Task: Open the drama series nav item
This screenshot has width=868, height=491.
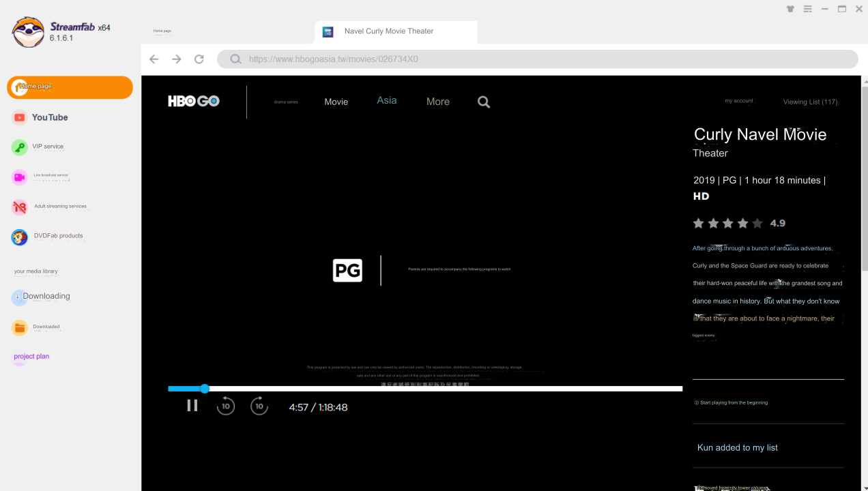Action: [286, 102]
